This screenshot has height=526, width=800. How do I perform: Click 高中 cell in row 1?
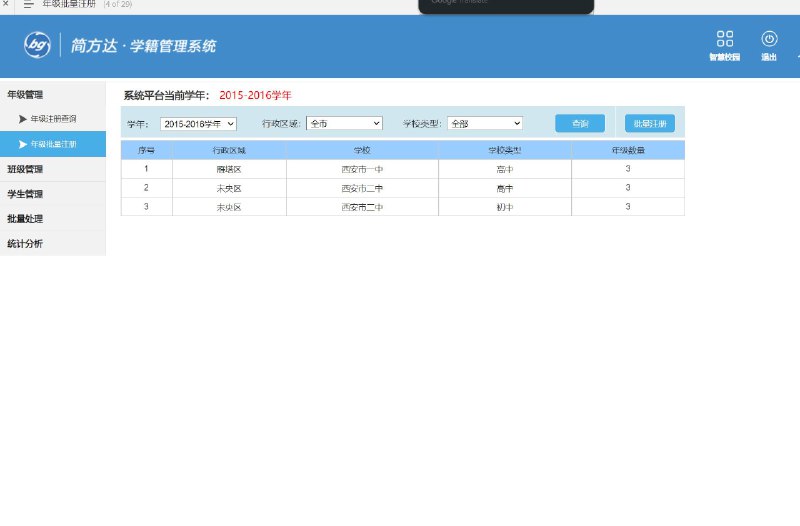click(x=505, y=169)
